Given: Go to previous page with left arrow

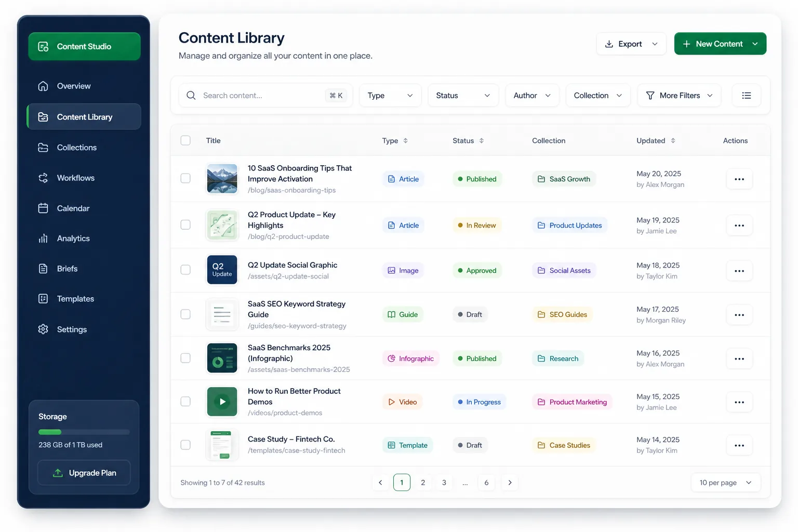Looking at the screenshot, I should click(x=380, y=483).
